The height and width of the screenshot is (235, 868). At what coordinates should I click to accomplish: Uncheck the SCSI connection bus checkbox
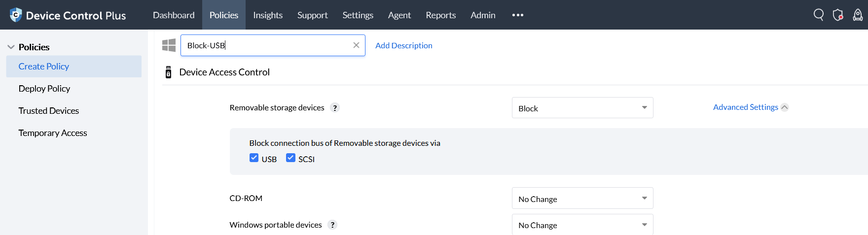point(290,158)
